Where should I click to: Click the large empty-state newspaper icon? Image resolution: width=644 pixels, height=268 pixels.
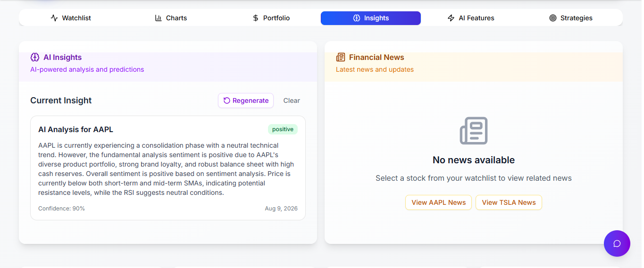(474, 131)
